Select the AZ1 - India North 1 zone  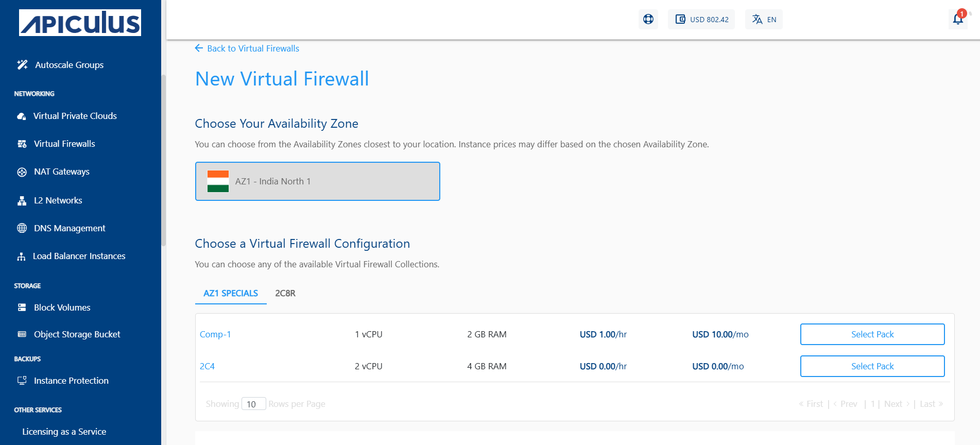tap(317, 181)
